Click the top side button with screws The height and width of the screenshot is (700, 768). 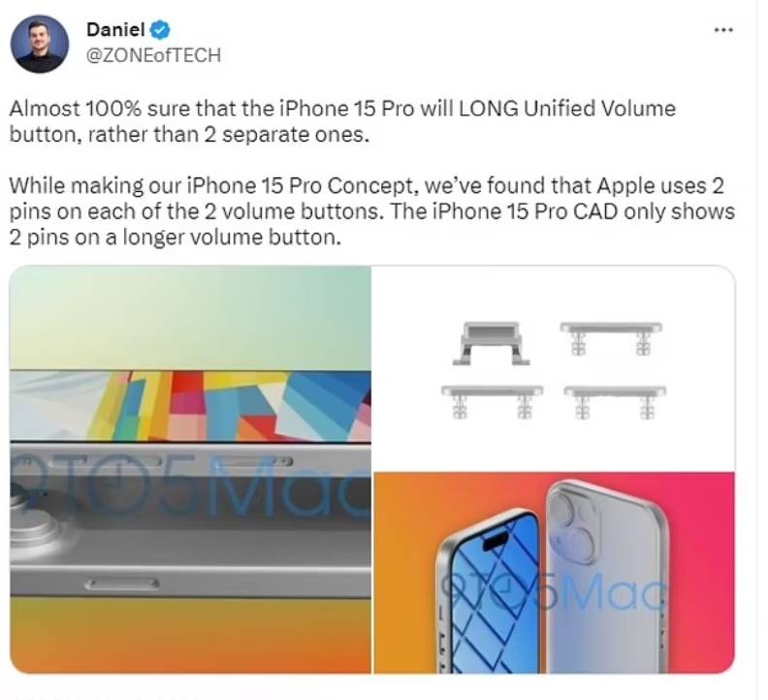[x=254, y=461]
